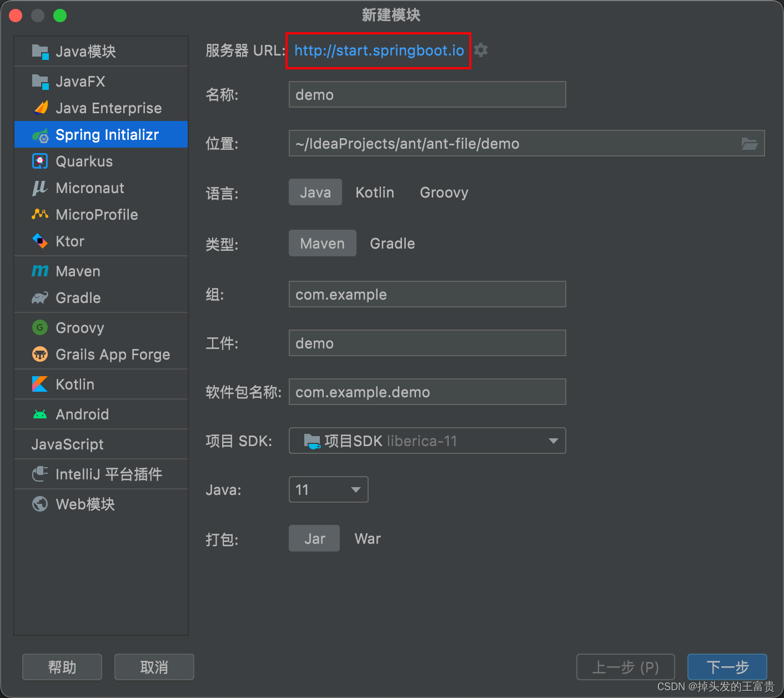Browse location with folder icon
784x698 pixels.
[750, 144]
